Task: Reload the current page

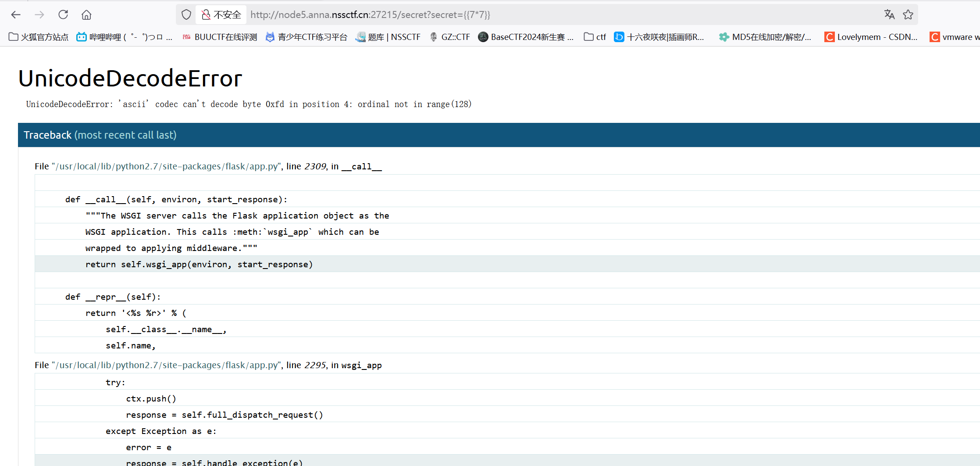Action: tap(63, 14)
